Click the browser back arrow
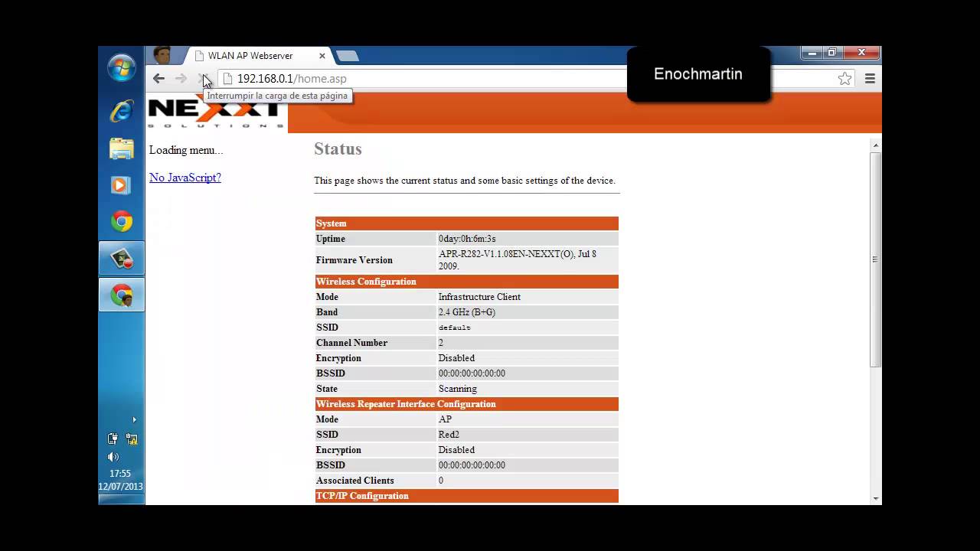Screen dimensions: 980x551 tap(158, 78)
